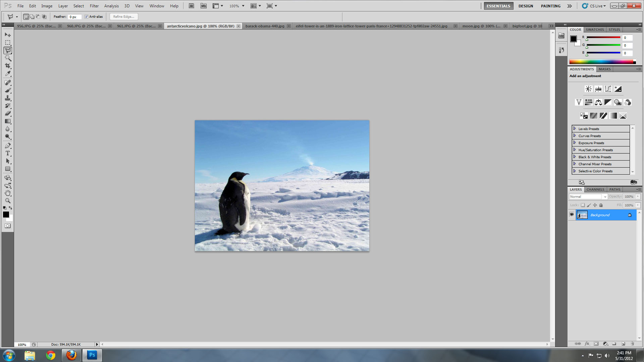This screenshot has width=644, height=362.
Task: Click the foreground color swatch in toolbox
Action: 6,215
